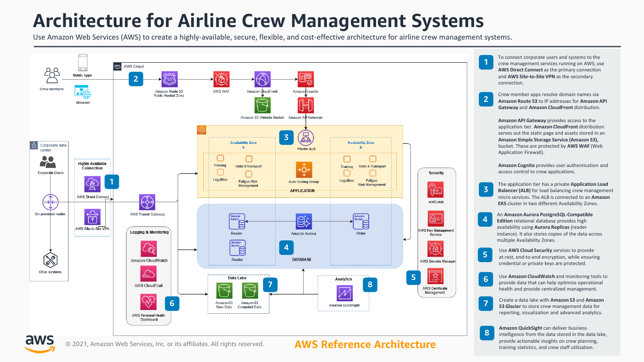The height and width of the screenshot is (362, 644).
Task: Select the Aurora Writer instance icon
Action: pos(362,222)
